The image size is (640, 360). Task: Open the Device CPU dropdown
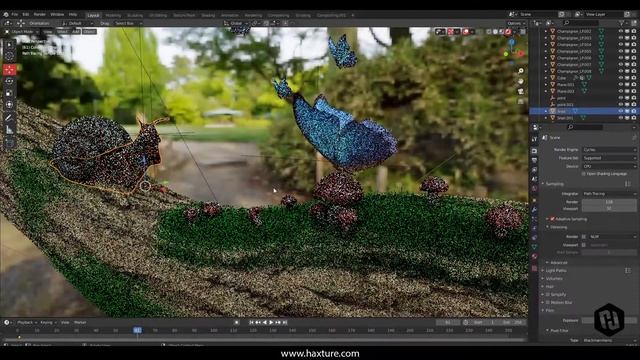coord(609,166)
